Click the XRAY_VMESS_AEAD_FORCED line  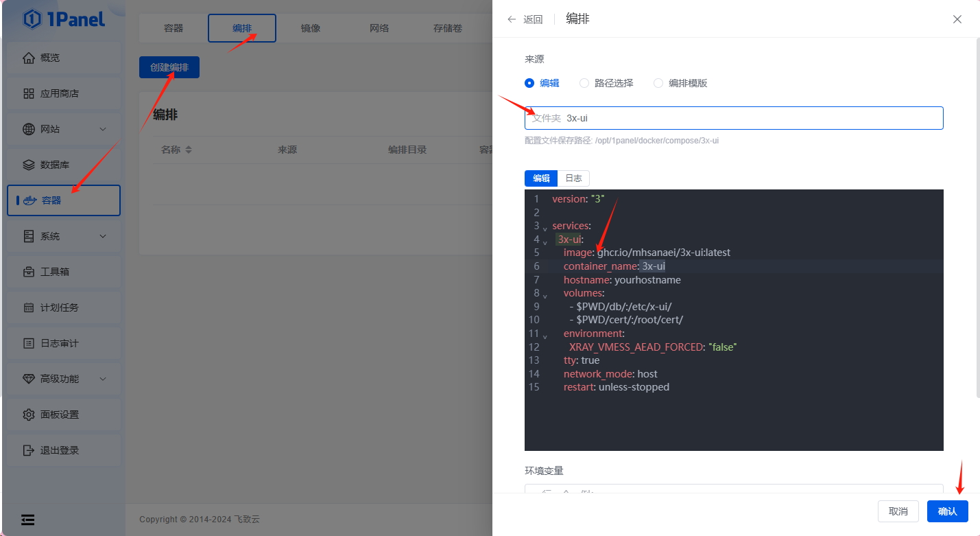[x=653, y=347]
